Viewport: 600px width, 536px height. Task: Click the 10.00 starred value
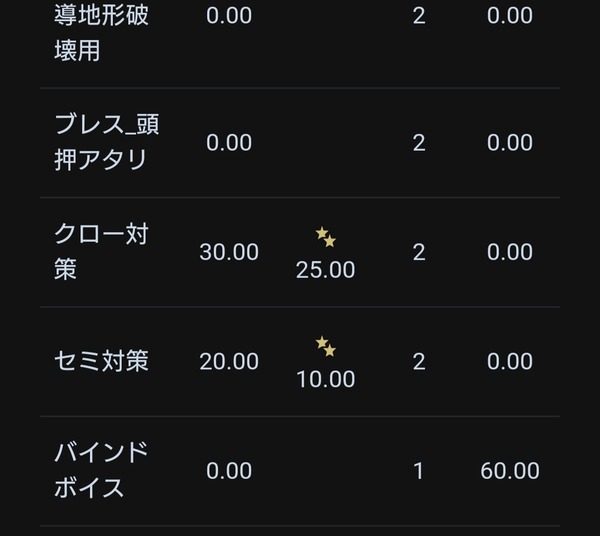326,379
